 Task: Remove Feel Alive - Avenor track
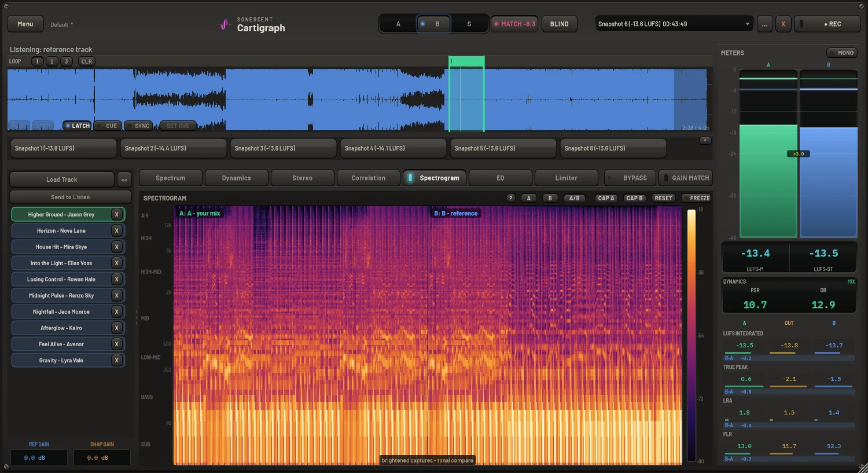116,344
